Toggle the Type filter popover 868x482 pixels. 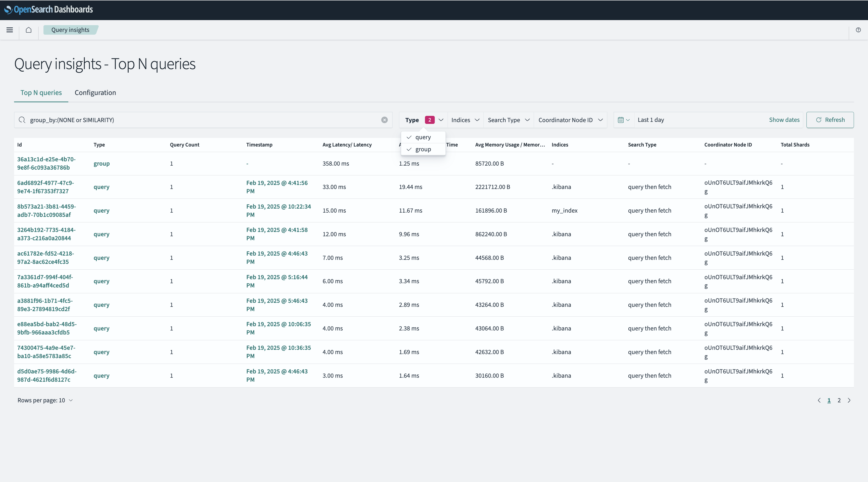pyautogui.click(x=423, y=120)
